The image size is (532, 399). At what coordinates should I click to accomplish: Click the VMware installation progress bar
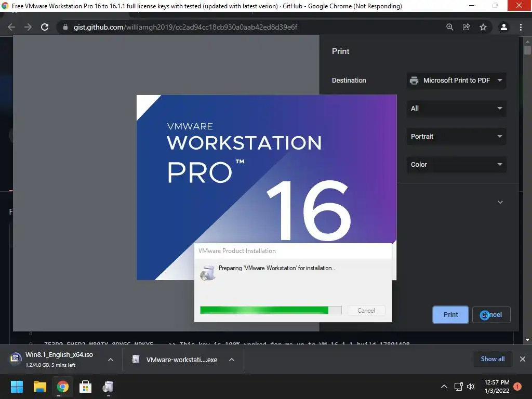point(271,310)
